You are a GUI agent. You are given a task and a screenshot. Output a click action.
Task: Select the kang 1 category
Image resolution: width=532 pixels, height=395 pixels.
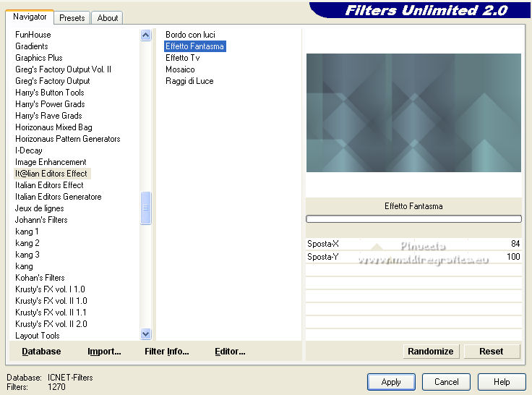click(27, 232)
